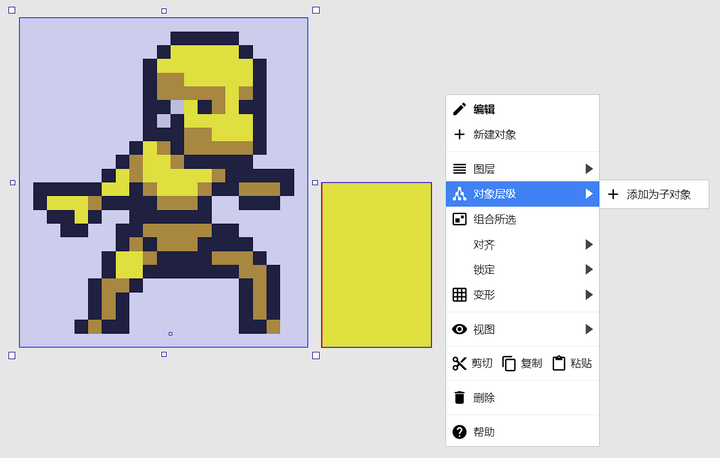Click the grid icon beside 变形
Screen dimensions: 720x458
pyautogui.click(x=459, y=294)
